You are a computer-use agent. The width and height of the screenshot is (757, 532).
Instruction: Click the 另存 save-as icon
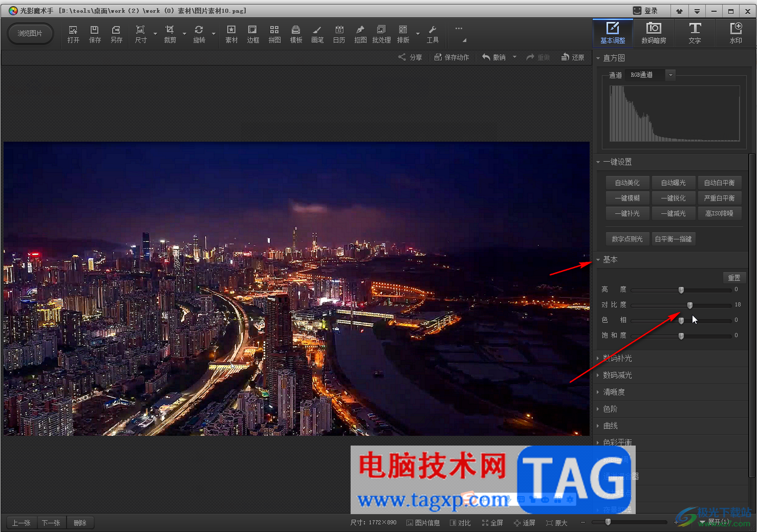click(x=117, y=34)
